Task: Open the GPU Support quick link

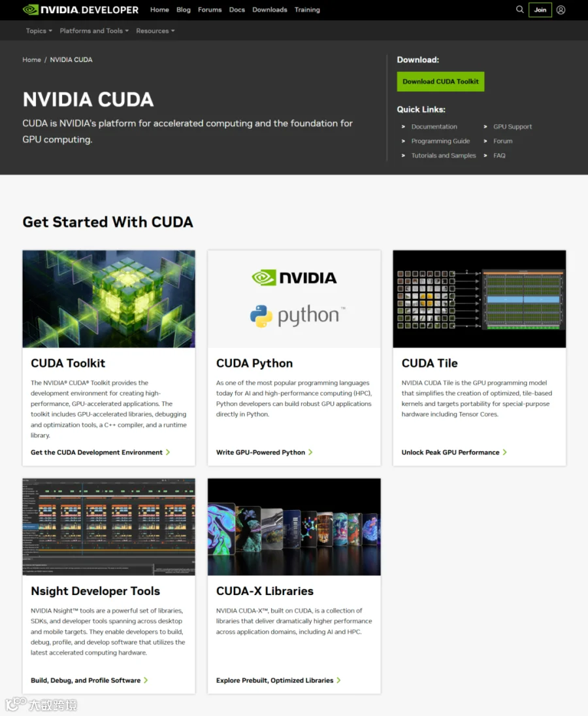Action: 512,126
